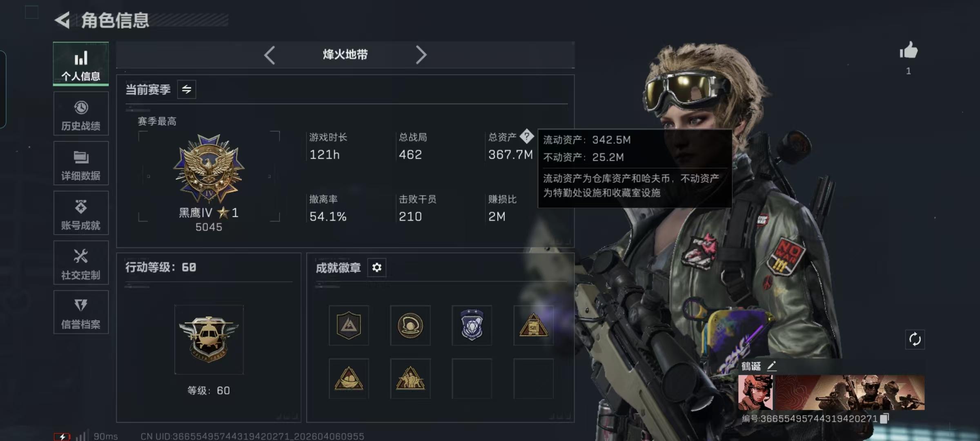This screenshot has width=980, height=441.
Task: Click the player avatar thumbnail
Action: click(x=755, y=392)
